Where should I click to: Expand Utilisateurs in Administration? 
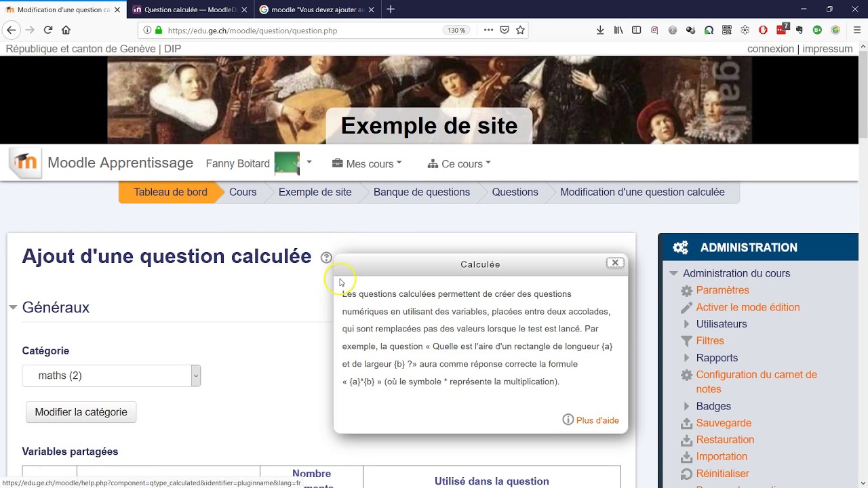coord(686,324)
